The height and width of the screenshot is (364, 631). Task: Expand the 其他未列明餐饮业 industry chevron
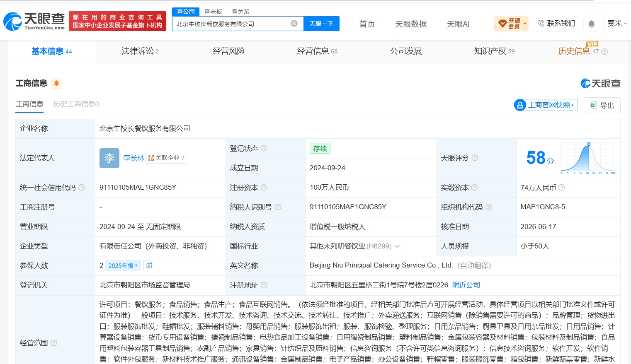pos(397,246)
